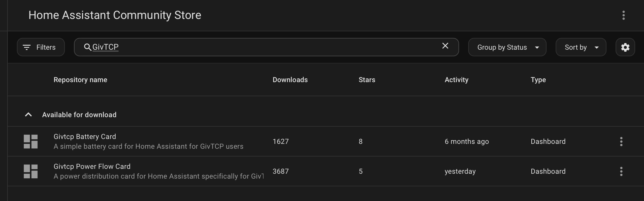Open the HACS settings gear
This screenshot has width=644, height=201.
click(x=625, y=47)
